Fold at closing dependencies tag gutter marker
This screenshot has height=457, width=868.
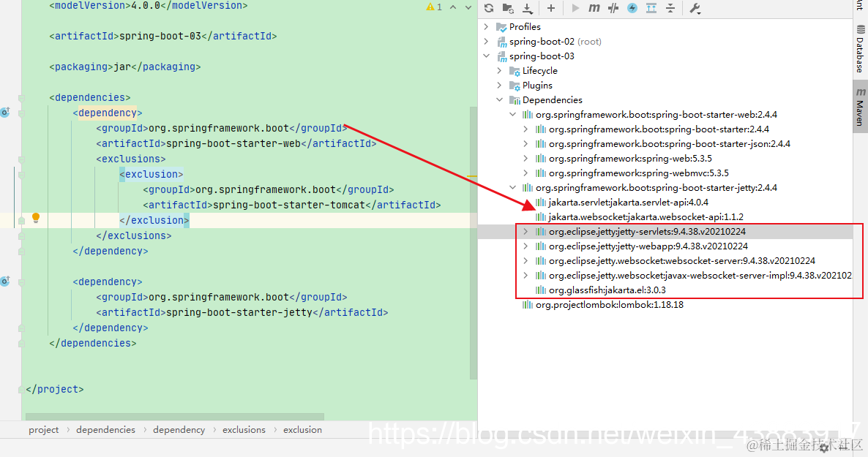point(21,344)
